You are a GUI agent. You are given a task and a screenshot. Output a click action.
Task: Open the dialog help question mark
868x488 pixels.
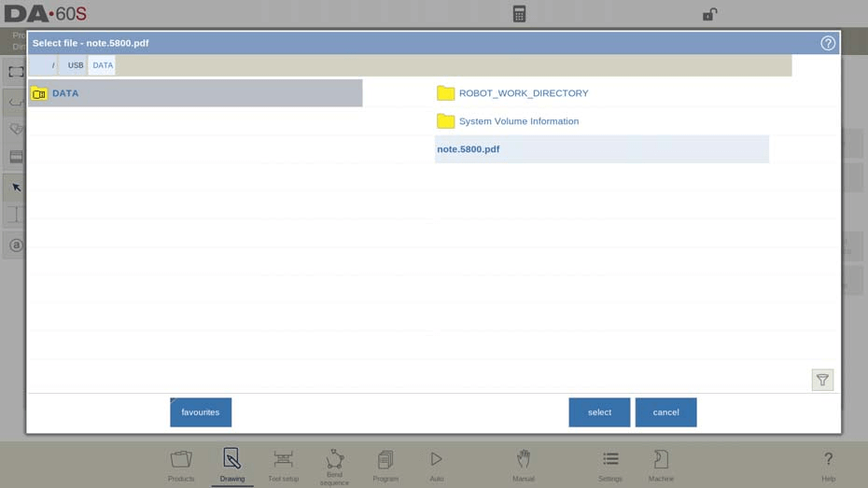[x=827, y=43]
